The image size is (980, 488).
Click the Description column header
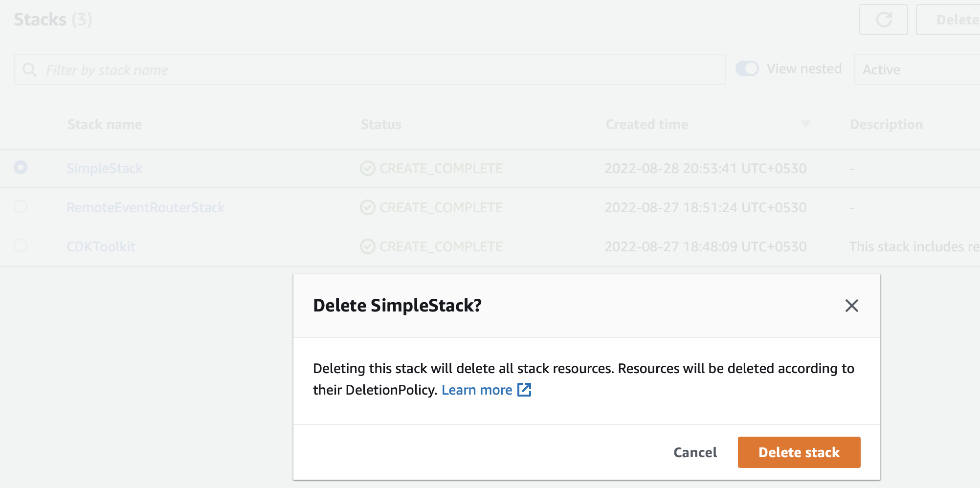(x=886, y=124)
